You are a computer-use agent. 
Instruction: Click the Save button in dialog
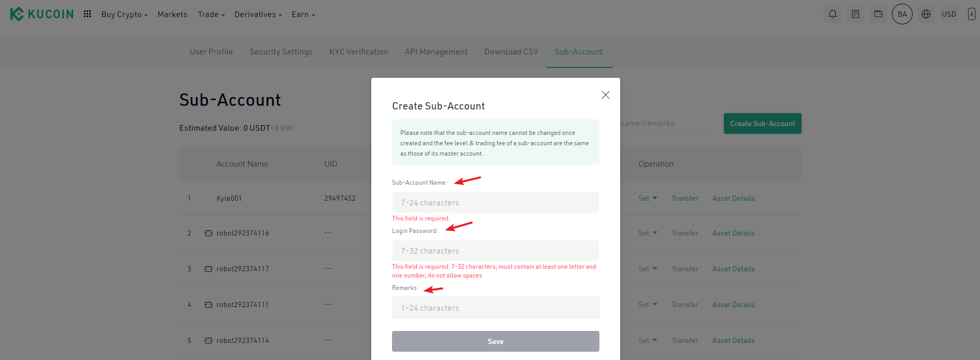496,341
